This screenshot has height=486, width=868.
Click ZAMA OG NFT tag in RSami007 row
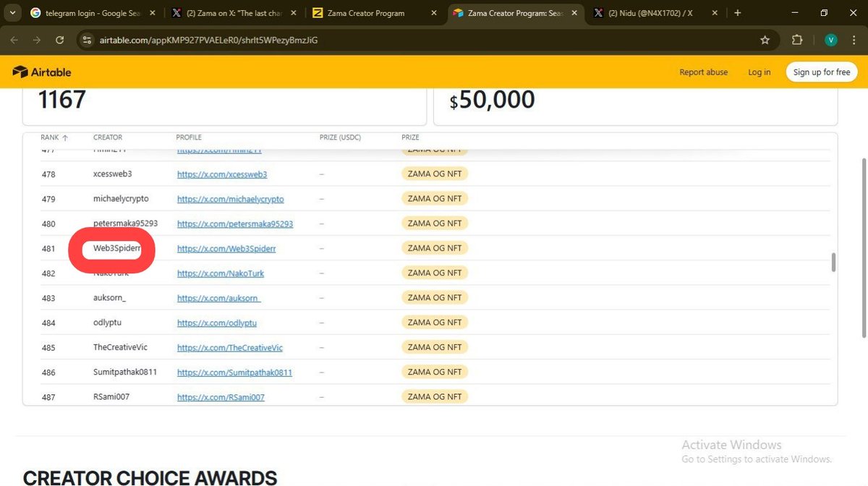point(435,396)
